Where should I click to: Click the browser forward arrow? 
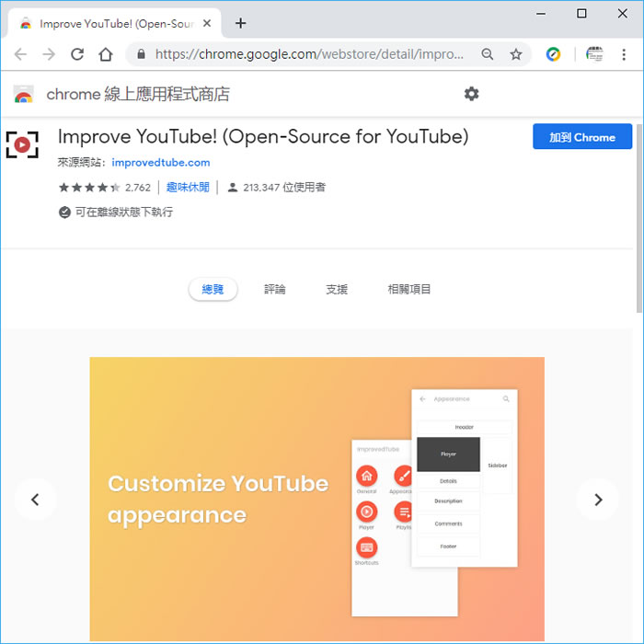point(49,54)
